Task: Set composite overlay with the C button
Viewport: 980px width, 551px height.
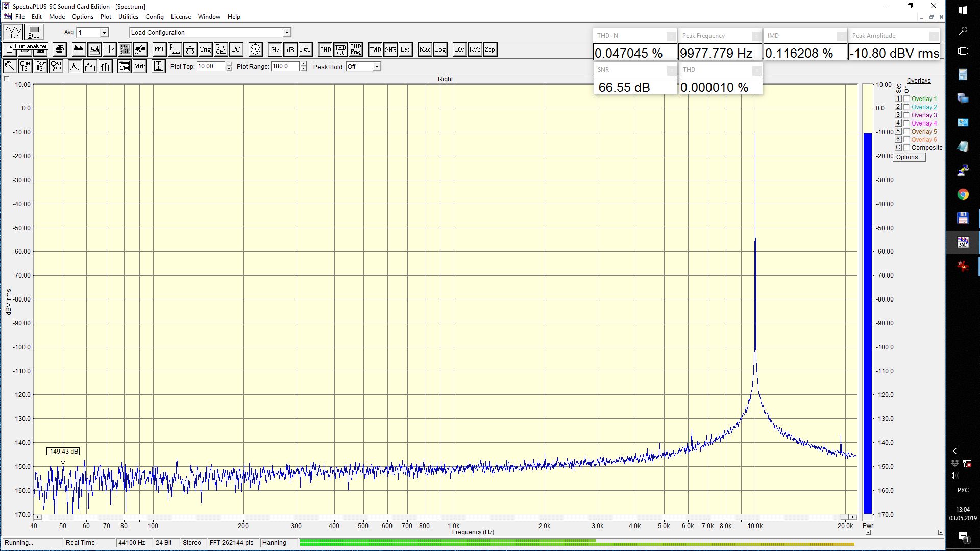Action: pyautogui.click(x=898, y=147)
